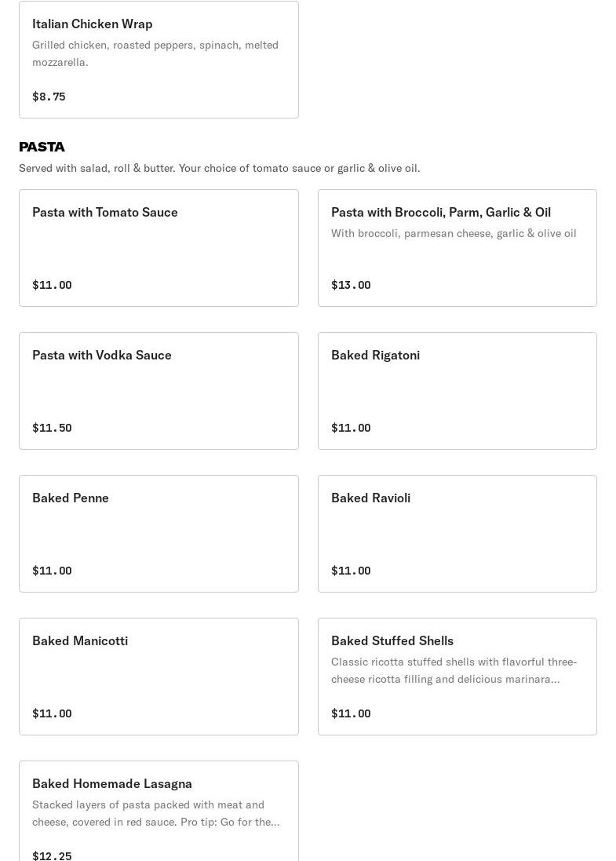The height and width of the screenshot is (861, 616).
Task: Click the Italian Chicken Wrap description text
Action: (x=155, y=53)
